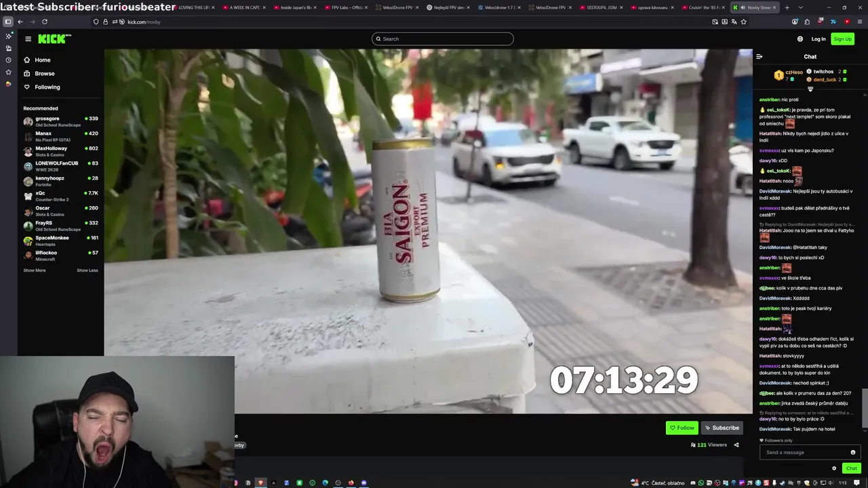Open the language globe icon
This screenshot has height=488, width=868.
(800, 39)
